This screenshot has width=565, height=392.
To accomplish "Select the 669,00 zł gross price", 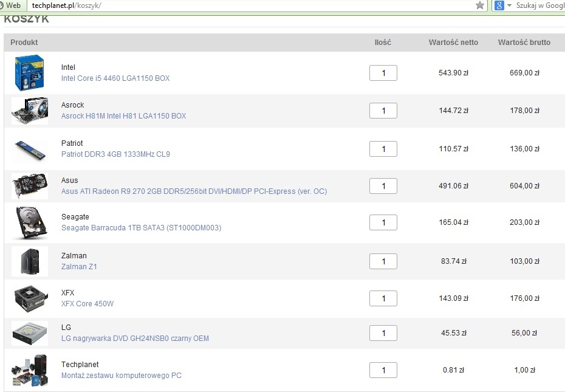I will [525, 73].
